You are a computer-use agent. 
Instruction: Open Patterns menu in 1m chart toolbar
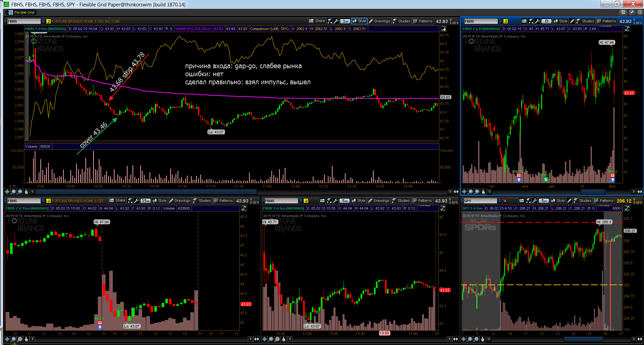(x=423, y=21)
